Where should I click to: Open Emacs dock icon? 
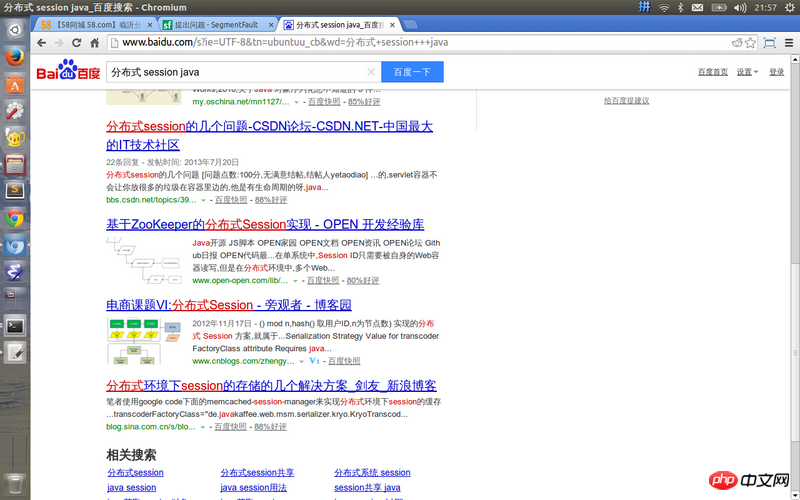click(x=15, y=271)
